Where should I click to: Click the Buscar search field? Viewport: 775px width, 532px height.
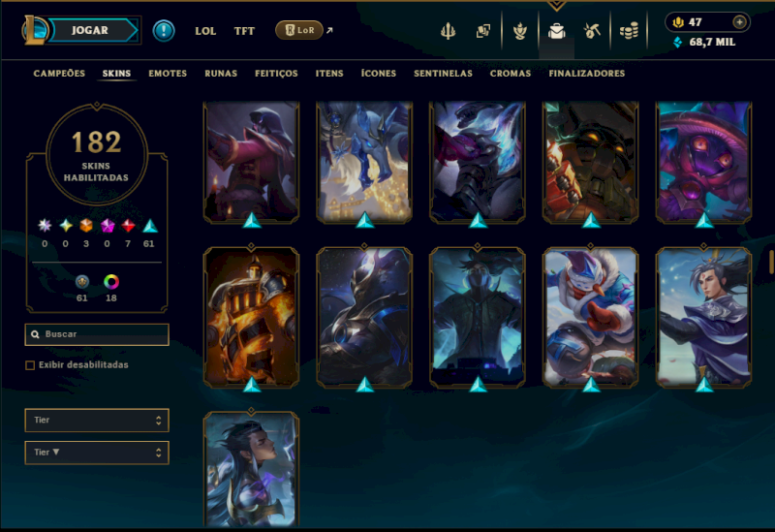[x=97, y=334]
